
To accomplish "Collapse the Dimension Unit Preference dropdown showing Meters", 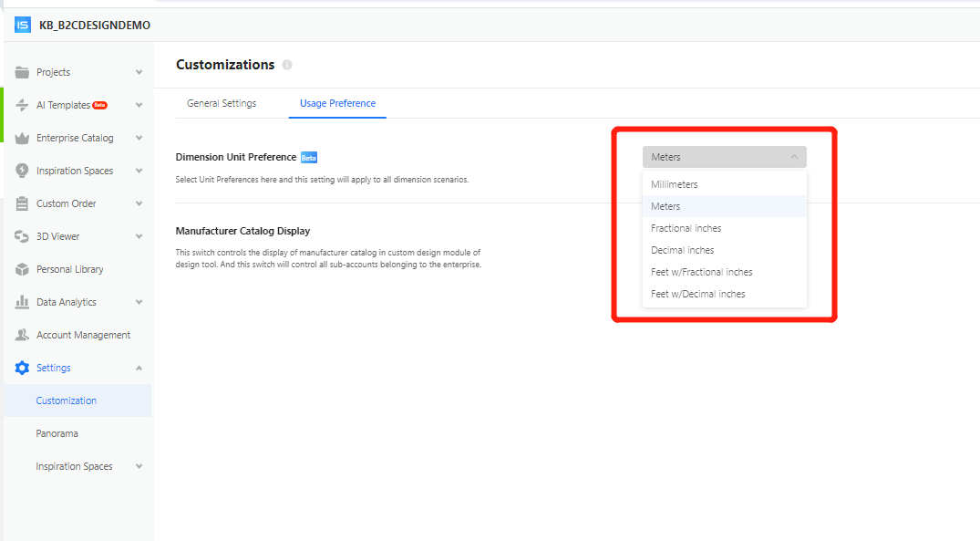I will pyautogui.click(x=724, y=157).
